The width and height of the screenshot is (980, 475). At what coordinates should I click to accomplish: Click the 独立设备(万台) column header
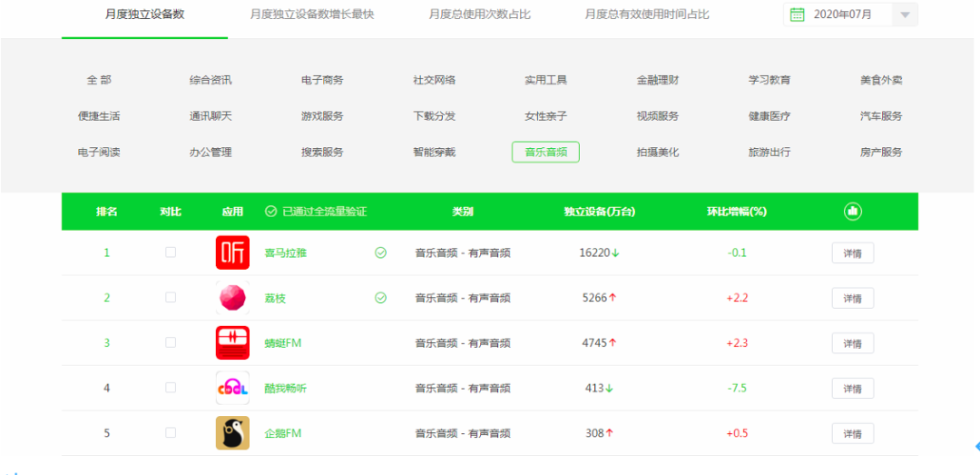(600, 212)
